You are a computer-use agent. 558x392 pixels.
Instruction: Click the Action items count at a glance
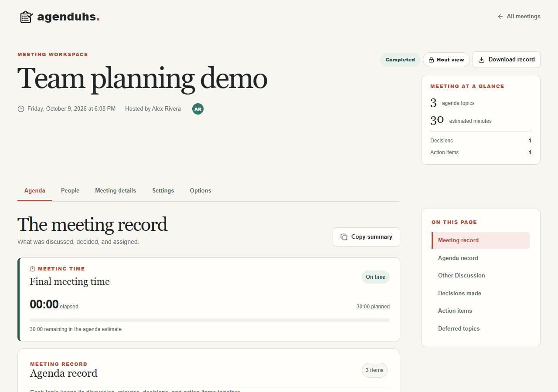tap(481, 152)
